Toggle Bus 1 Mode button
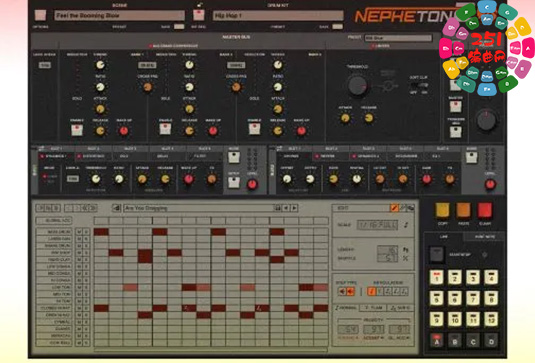Image resolution: width=535 pixels, height=363 pixels. [234, 158]
